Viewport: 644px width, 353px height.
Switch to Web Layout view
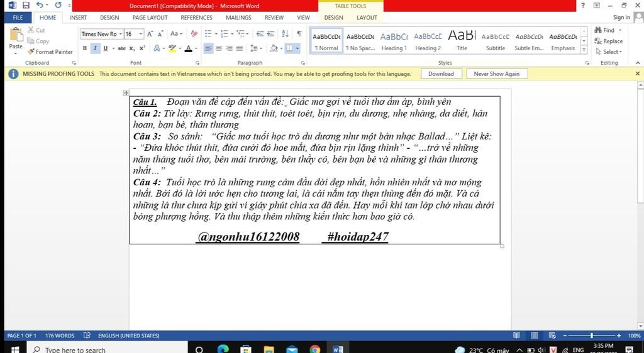tap(552, 335)
